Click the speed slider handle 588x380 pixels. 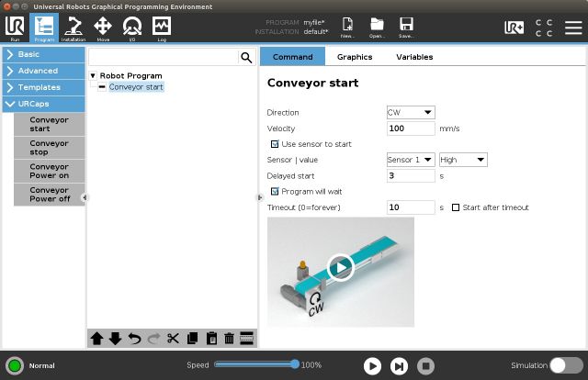[x=295, y=364]
